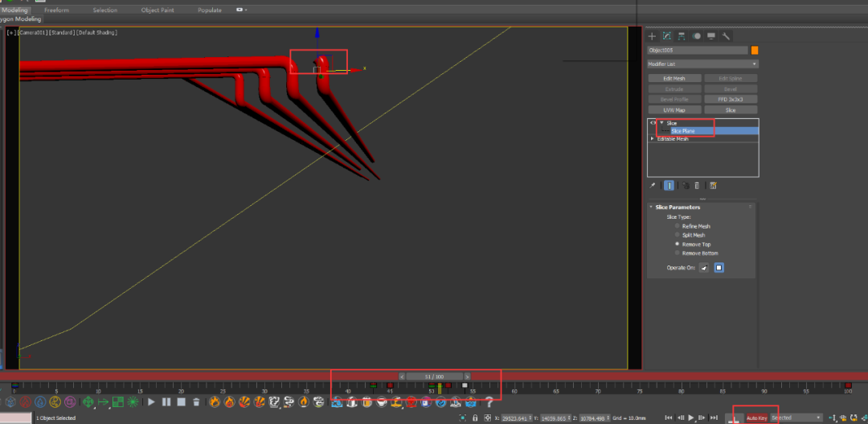Click the Slice modifier button
868x424 pixels.
[730, 109]
